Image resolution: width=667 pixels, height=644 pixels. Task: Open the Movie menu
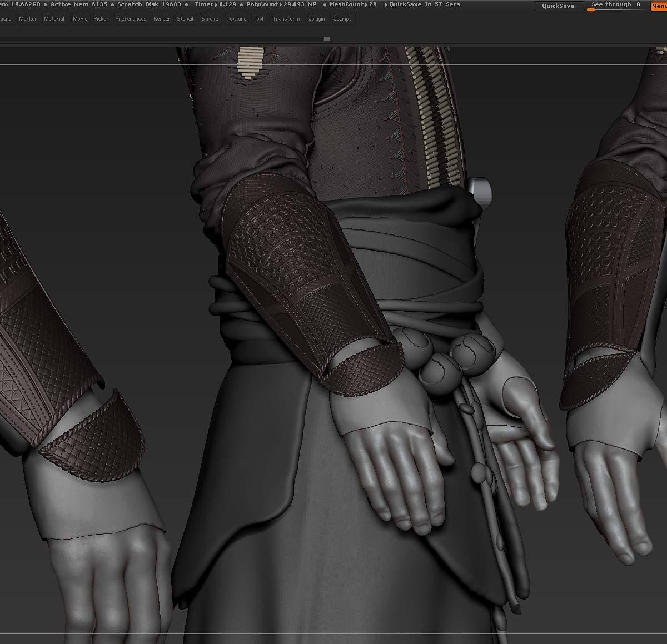[80, 19]
